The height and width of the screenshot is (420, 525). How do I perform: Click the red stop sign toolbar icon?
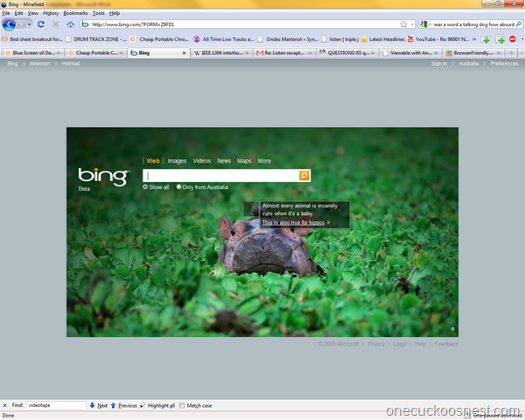click(x=512, y=39)
